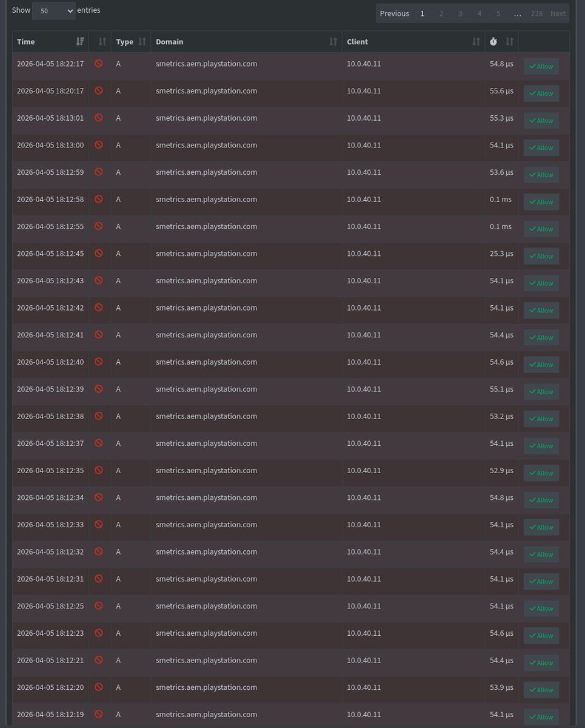Allow the domain in the 18:12:39 row

pos(541,391)
